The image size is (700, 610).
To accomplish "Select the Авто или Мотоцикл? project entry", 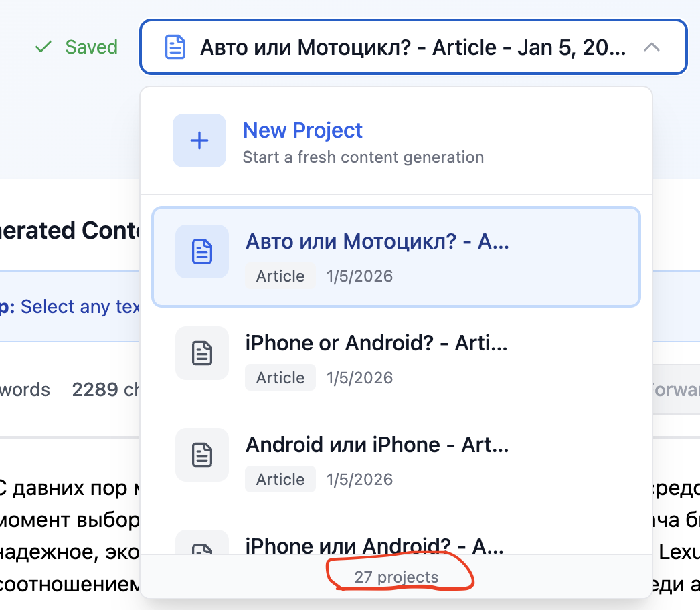I will (x=395, y=257).
